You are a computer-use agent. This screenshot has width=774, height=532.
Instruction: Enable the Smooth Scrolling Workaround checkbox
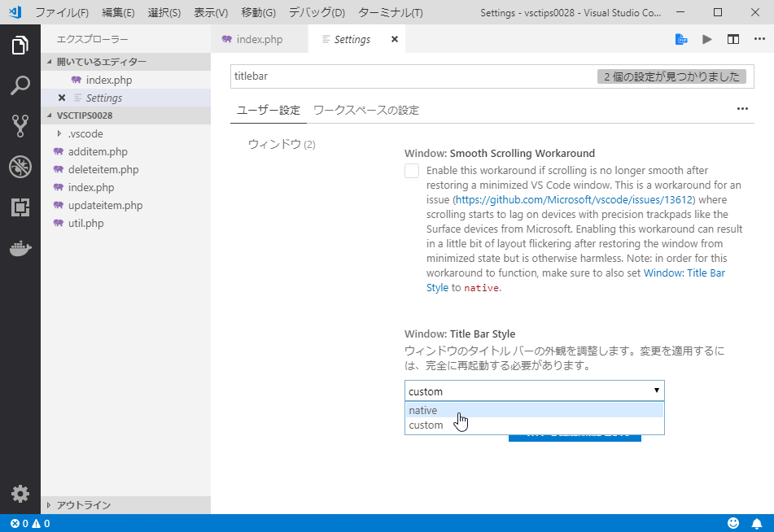pos(413,171)
